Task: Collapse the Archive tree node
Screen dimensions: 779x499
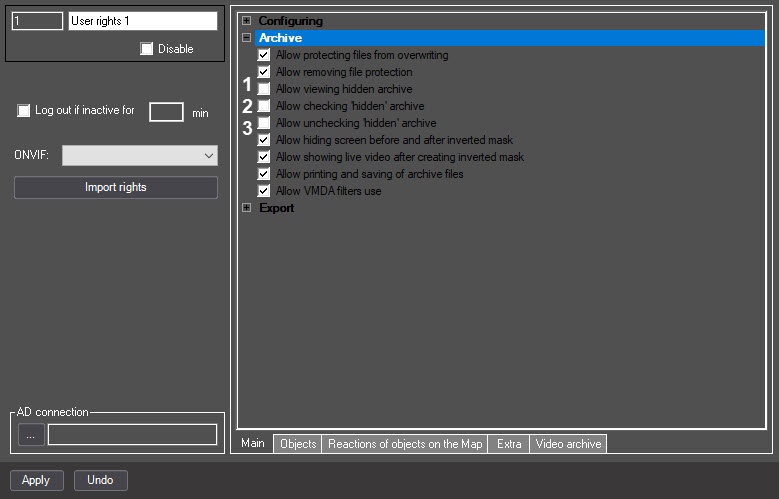Action: (246, 37)
